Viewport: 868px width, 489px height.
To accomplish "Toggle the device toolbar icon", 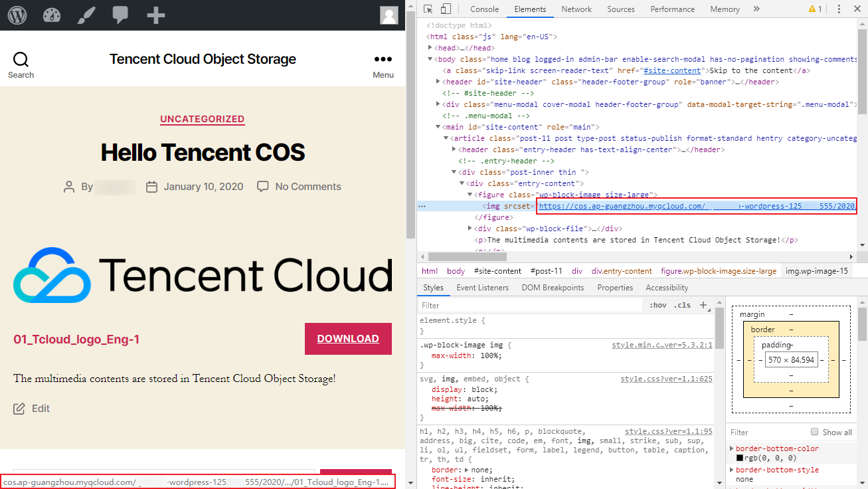I will point(446,9).
